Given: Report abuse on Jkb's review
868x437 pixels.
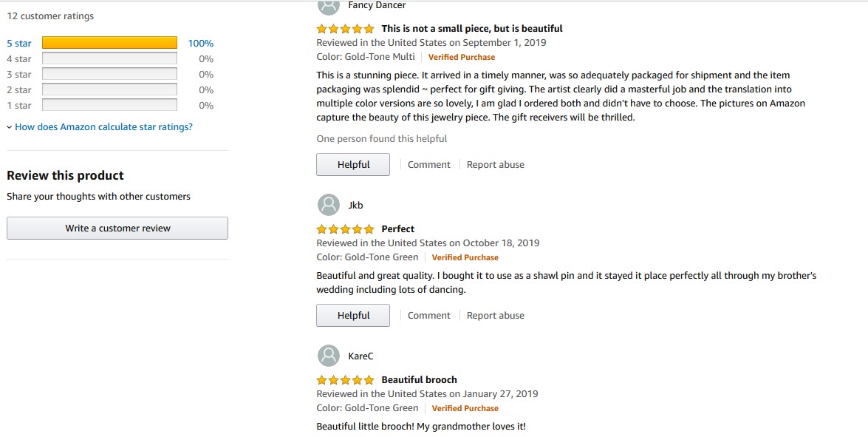Looking at the screenshot, I should (495, 316).
